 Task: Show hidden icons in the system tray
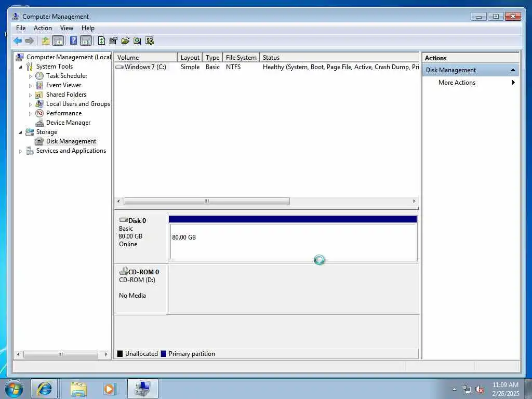click(x=454, y=390)
